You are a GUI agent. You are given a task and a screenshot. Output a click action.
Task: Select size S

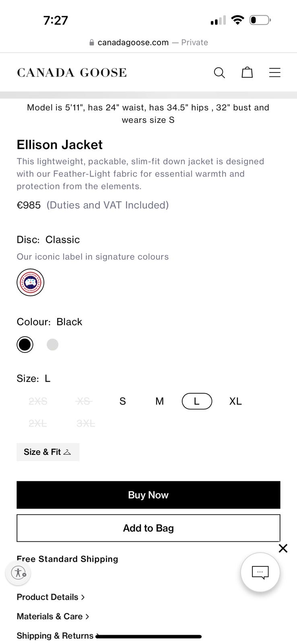tap(123, 401)
